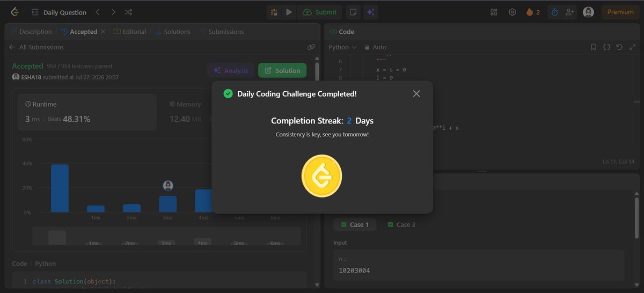644x293 pixels.
Task: Click the LeetCode logo icon
Action: tap(14, 12)
